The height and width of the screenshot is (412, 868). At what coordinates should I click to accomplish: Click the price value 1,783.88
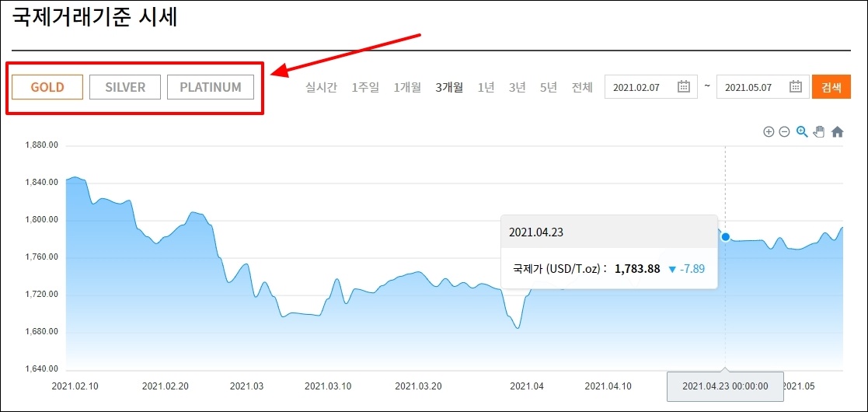638,268
